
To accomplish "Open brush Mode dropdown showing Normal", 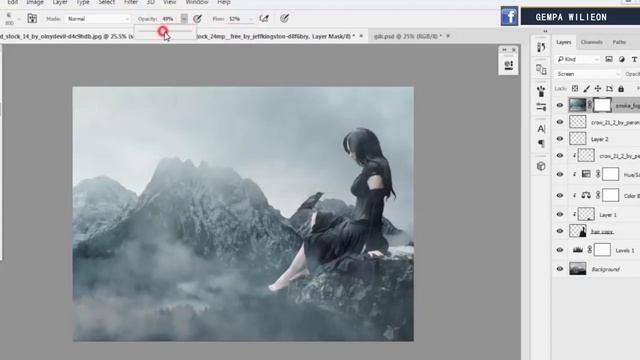I will (x=97, y=19).
